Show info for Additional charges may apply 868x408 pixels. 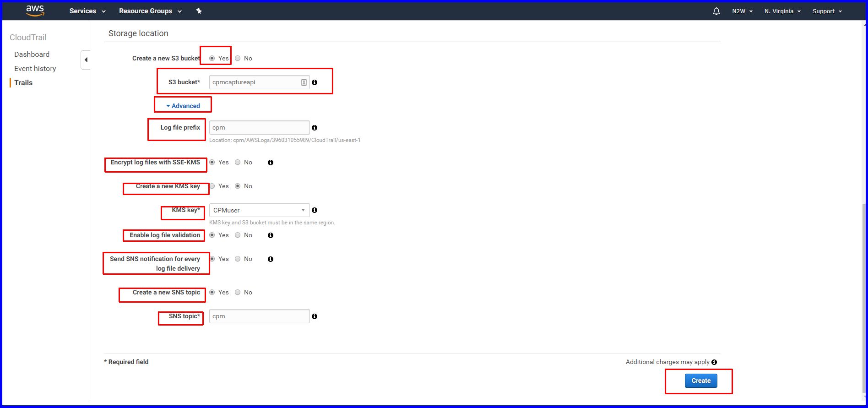pyautogui.click(x=714, y=362)
